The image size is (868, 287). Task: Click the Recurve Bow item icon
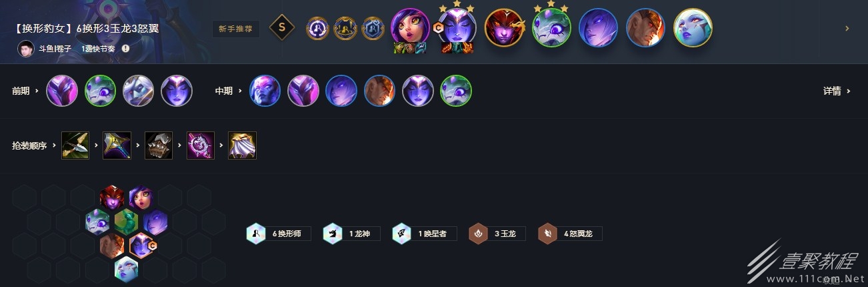coord(75,146)
